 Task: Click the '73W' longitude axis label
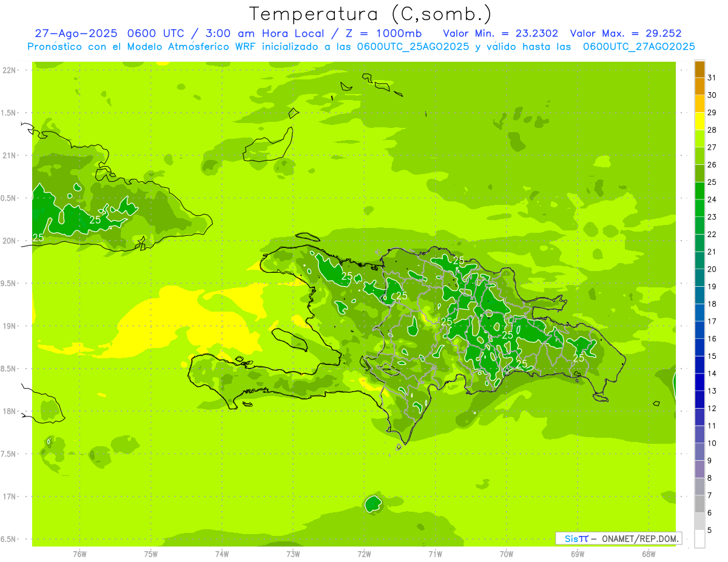293,554
